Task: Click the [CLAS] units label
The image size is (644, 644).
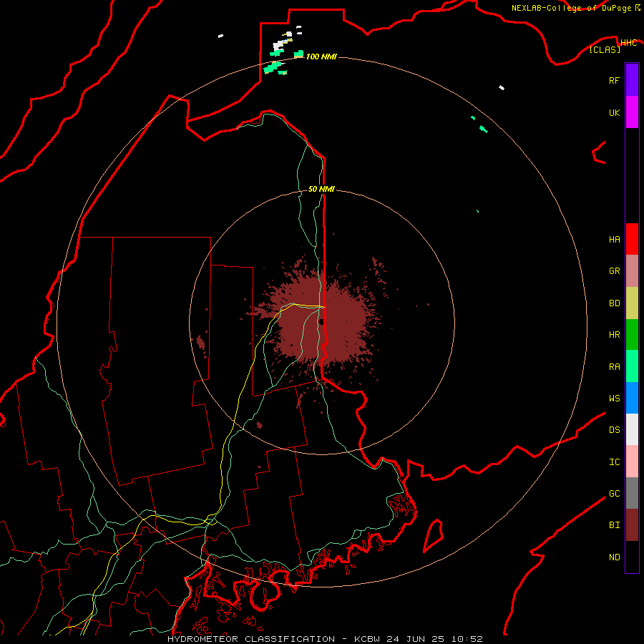Action: click(x=605, y=49)
